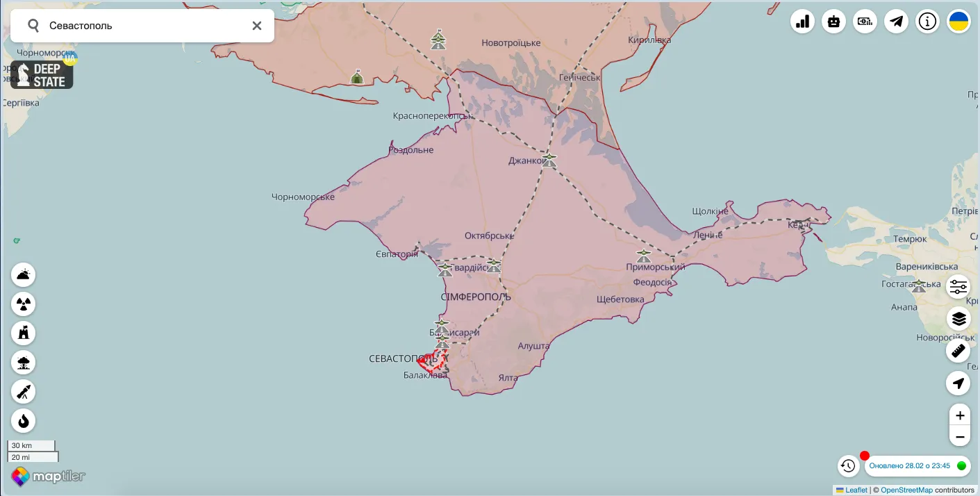Select the ruler measurement tool
Screen dimensions: 980x496
(958, 351)
